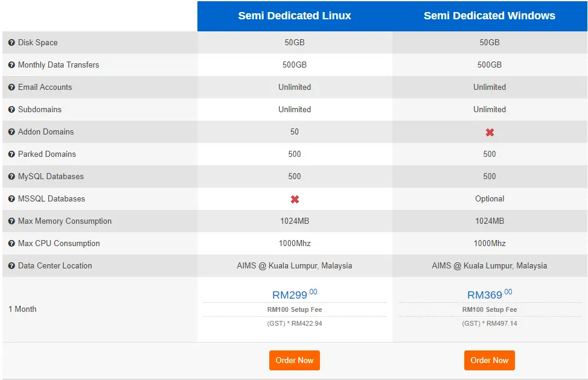Click MySQL Databases 500 in Windows column

click(490, 176)
